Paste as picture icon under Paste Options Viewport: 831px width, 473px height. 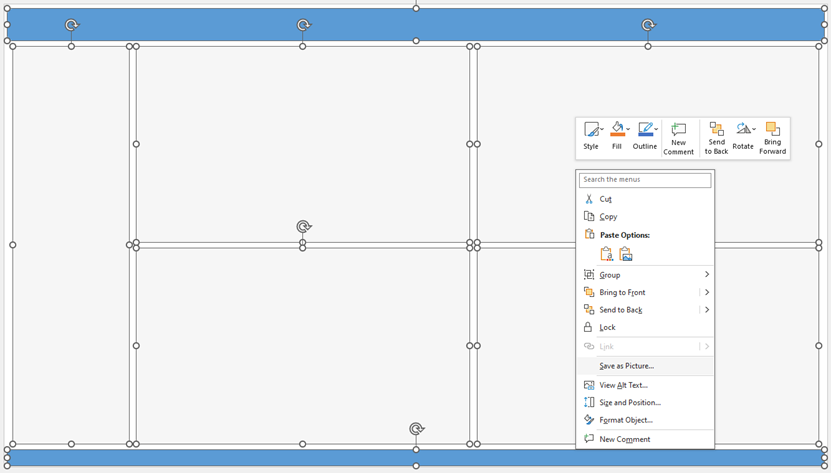626,255
